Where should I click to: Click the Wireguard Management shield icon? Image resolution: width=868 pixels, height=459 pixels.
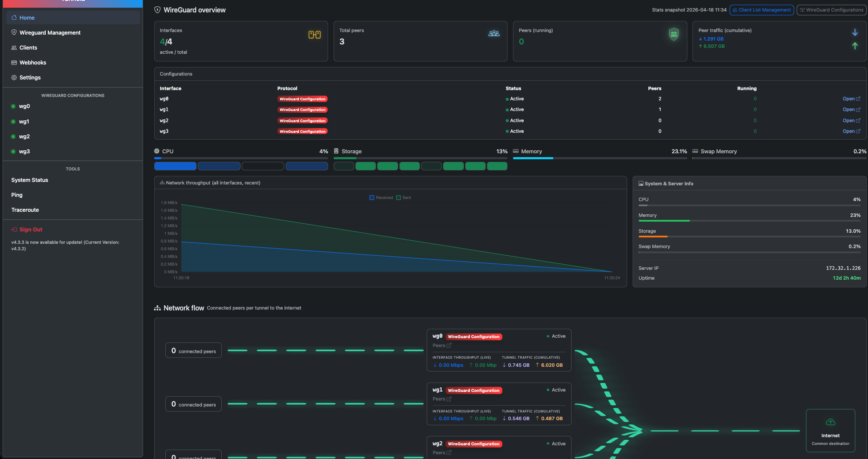(x=14, y=32)
